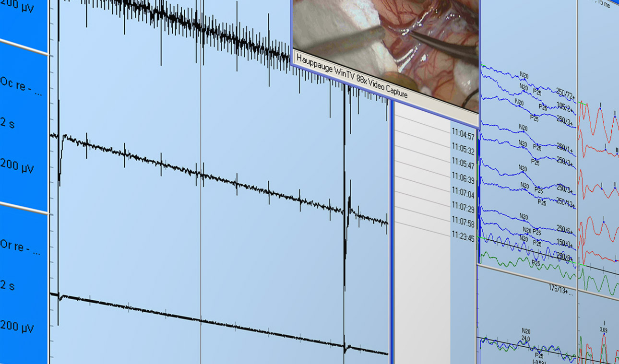Pick the 11:06:39 timestamp row

tap(463, 180)
